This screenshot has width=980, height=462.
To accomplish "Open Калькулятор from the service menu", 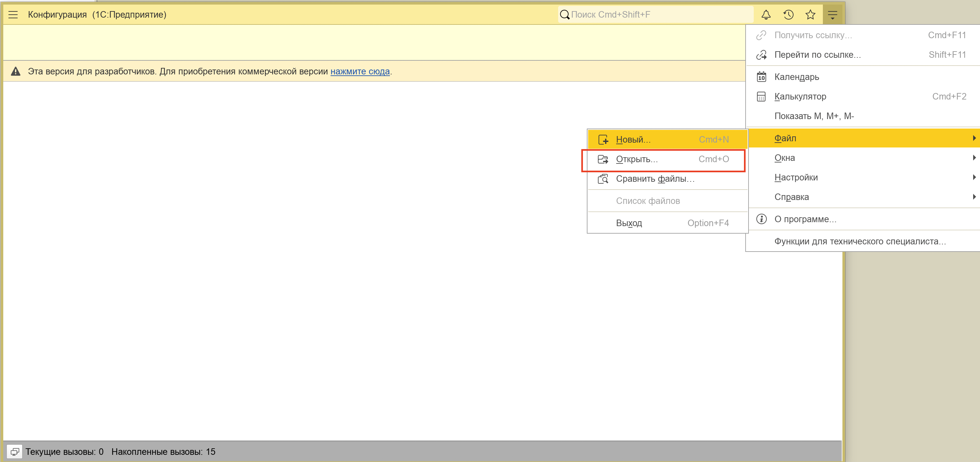I will coord(863,97).
